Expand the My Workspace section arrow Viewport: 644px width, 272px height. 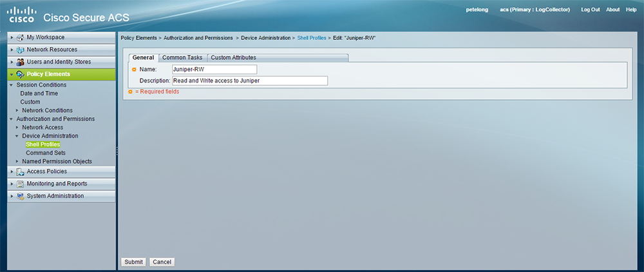tap(12, 37)
